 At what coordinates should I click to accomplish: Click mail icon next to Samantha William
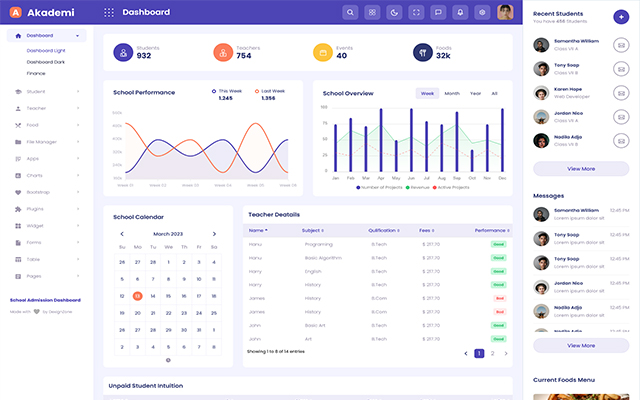620,44
